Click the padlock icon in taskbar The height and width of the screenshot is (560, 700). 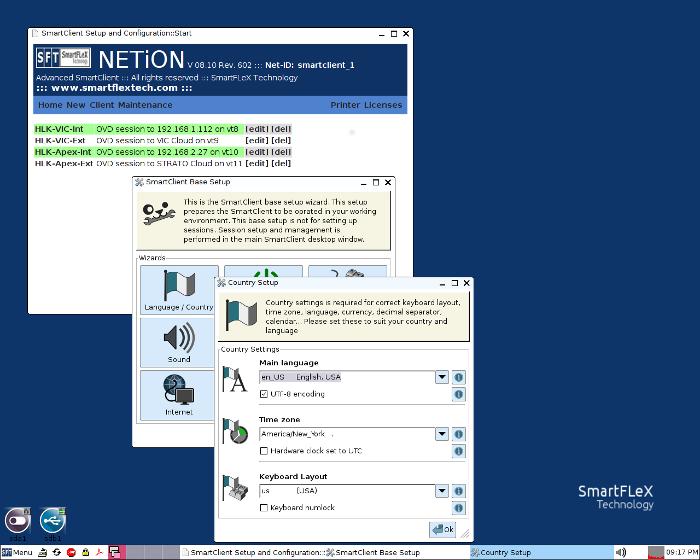click(85, 552)
